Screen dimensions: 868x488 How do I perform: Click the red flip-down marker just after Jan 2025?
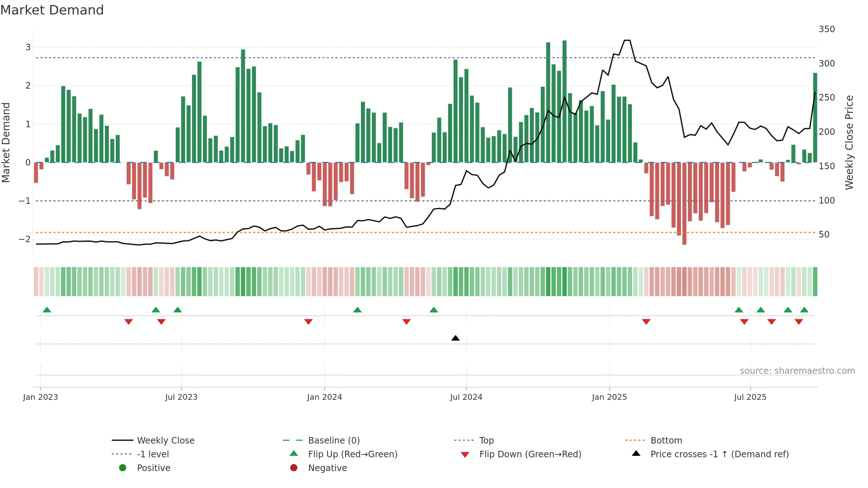[646, 322]
